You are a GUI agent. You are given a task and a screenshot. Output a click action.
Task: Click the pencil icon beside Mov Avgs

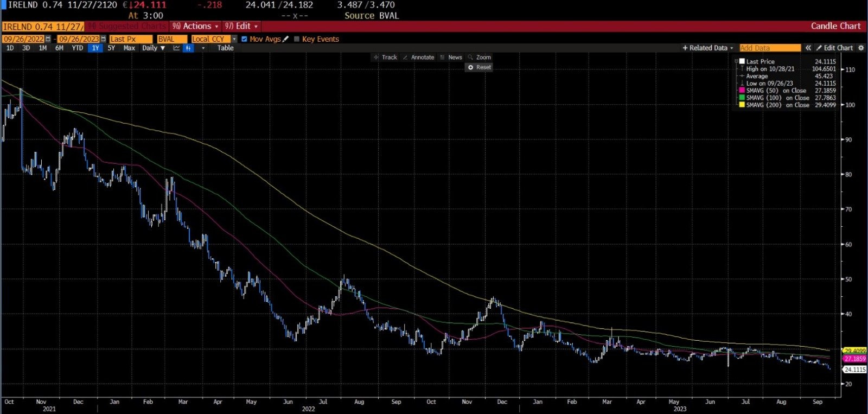coord(286,39)
